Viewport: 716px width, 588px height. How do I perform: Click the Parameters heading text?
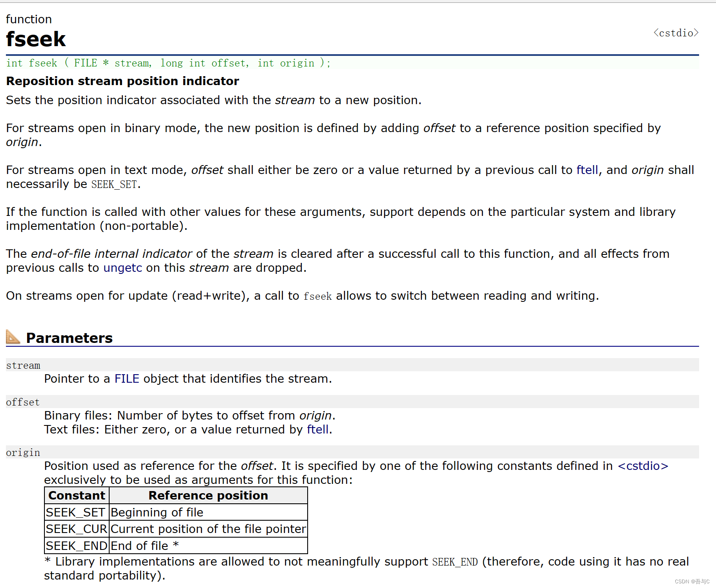[69, 338]
